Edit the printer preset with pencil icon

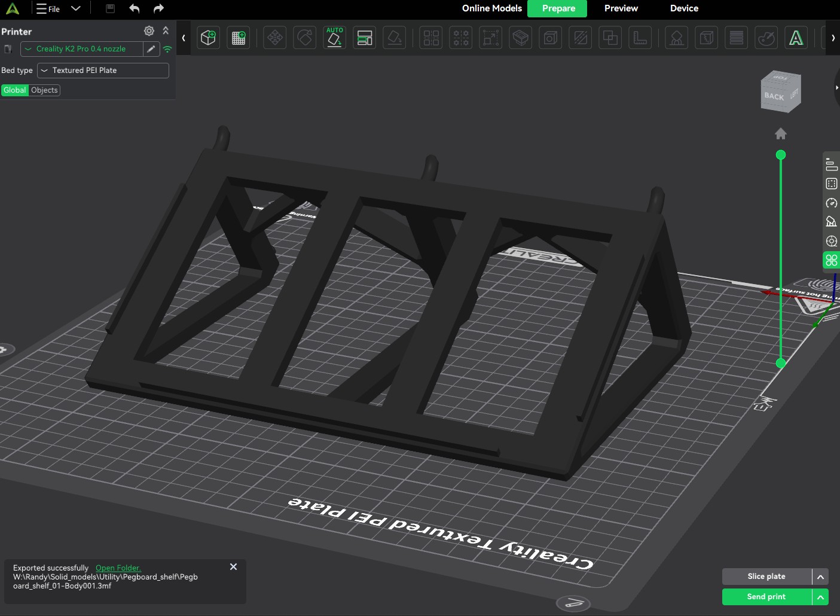151,49
